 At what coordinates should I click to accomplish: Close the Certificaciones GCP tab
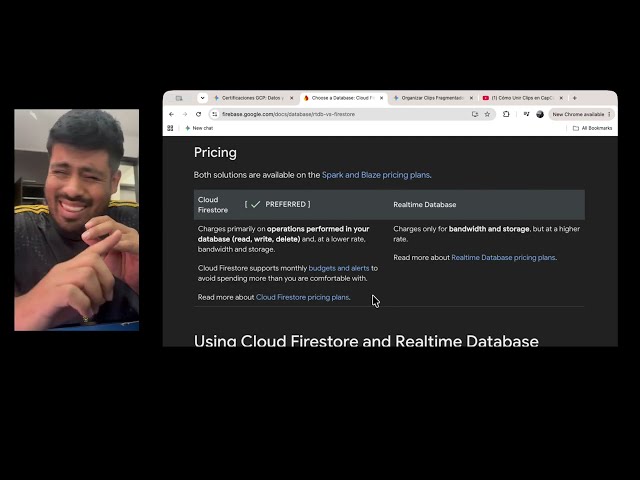[x=291, y=98]
